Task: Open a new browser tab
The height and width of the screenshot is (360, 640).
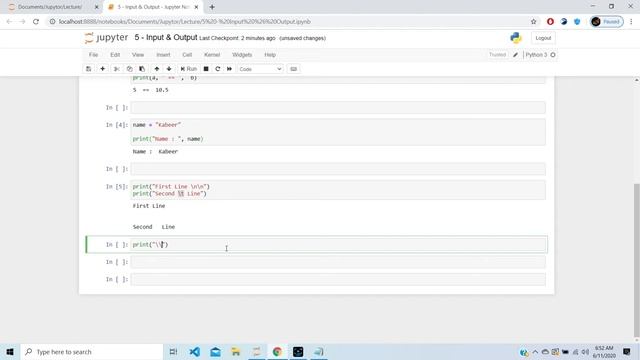Action: point(212,7)
